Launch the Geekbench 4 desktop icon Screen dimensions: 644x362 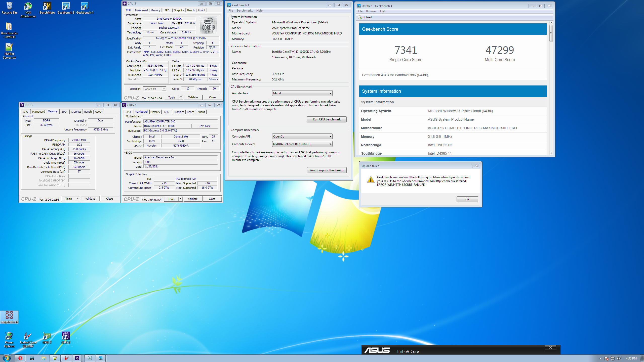(85, 8)
